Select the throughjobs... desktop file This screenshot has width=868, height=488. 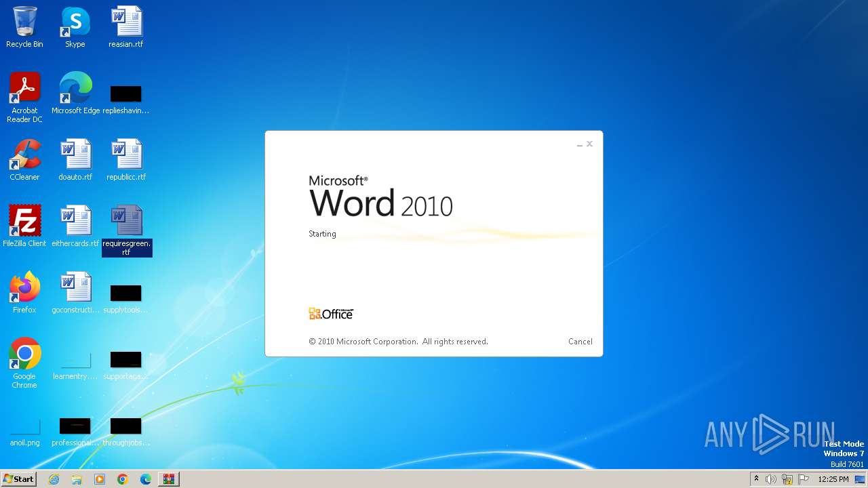(x=126, y=432)
